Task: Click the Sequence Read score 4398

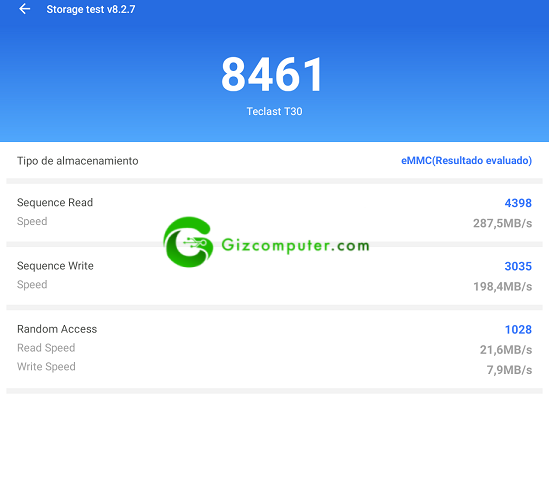Action: pyautogui.click(x=518, y=203)
